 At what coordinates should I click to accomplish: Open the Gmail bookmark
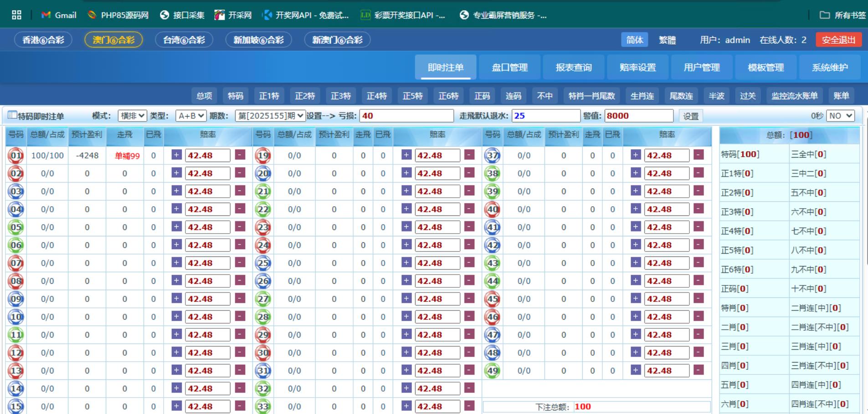pyautogui.click(x=59, y=15)
